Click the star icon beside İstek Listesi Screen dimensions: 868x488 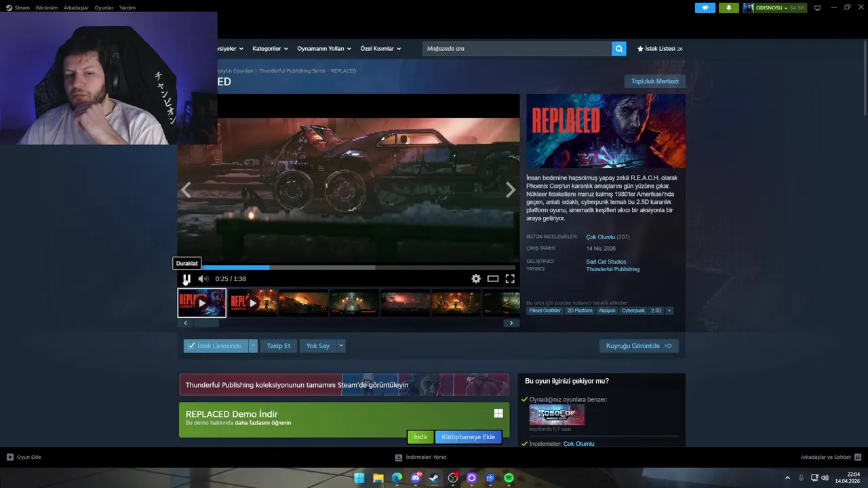click(640, 49)
